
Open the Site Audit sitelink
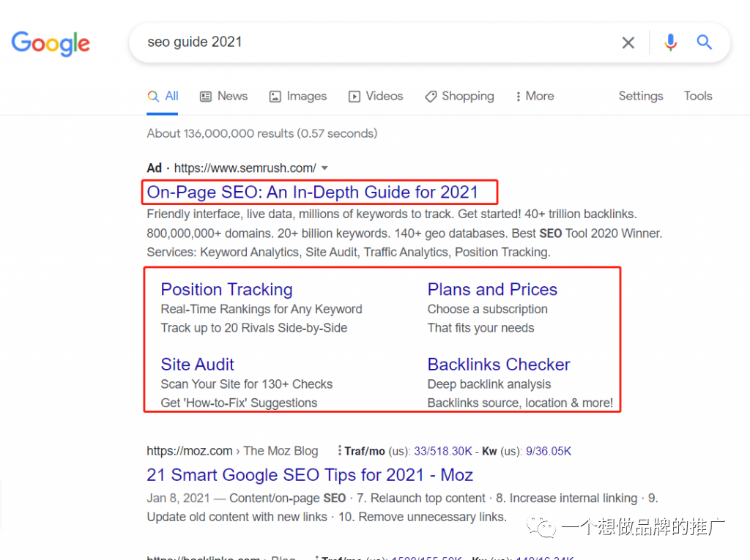coord(197,365)
